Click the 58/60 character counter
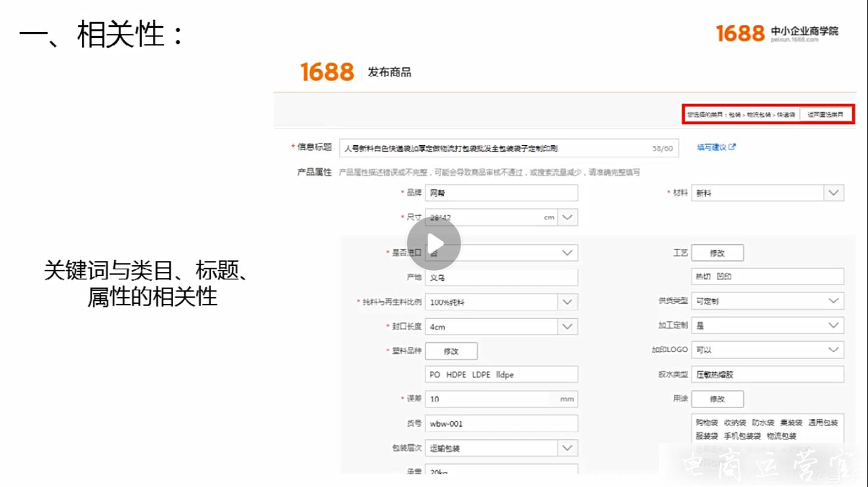 click(x=662, y=148)
